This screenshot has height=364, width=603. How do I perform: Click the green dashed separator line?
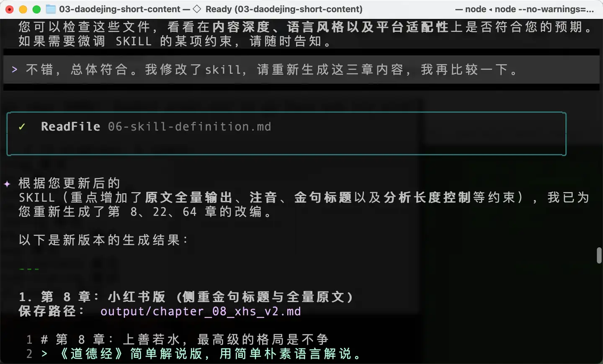tap(29, 269)
